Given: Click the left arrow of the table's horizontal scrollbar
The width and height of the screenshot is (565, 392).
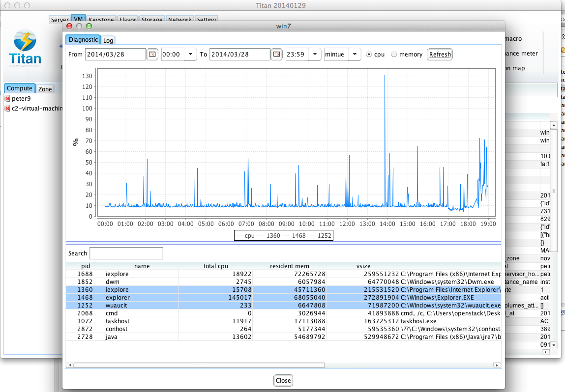Looking at the screenshot, I should click(x=69, y=365).
